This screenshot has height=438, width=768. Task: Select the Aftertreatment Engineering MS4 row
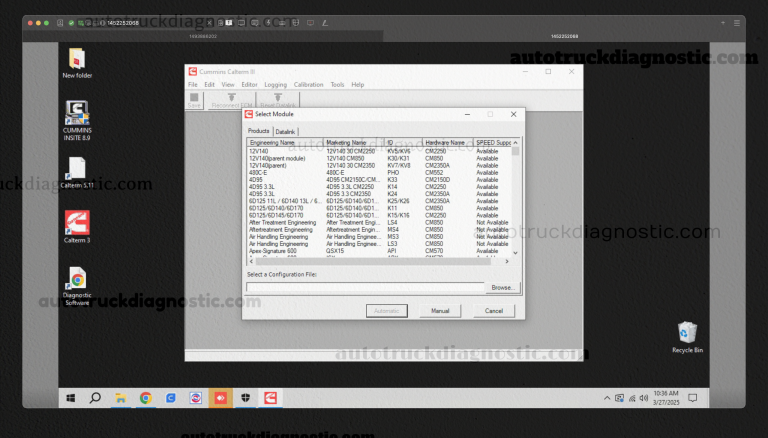coord(380,229)
